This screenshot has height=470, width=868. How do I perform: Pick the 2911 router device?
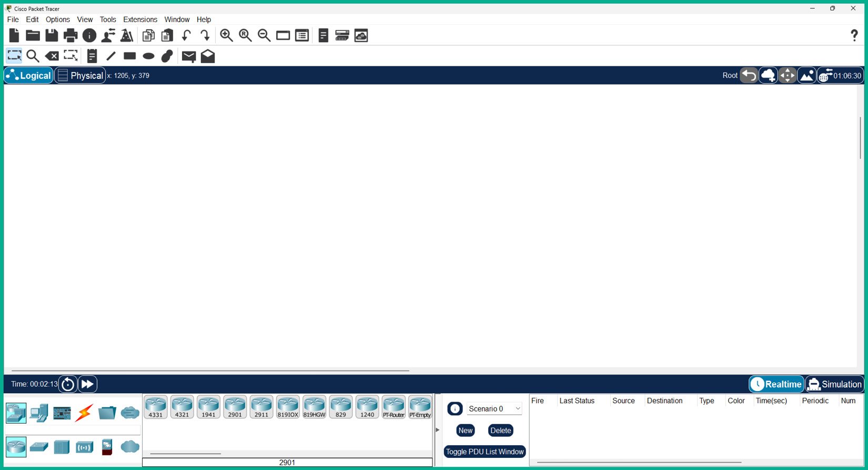[261, 407]
